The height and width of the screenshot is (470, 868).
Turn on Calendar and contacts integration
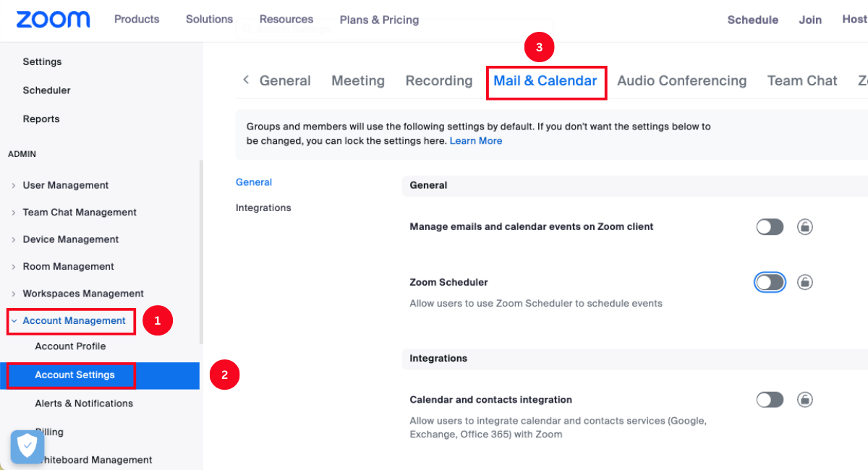[770, 399]
